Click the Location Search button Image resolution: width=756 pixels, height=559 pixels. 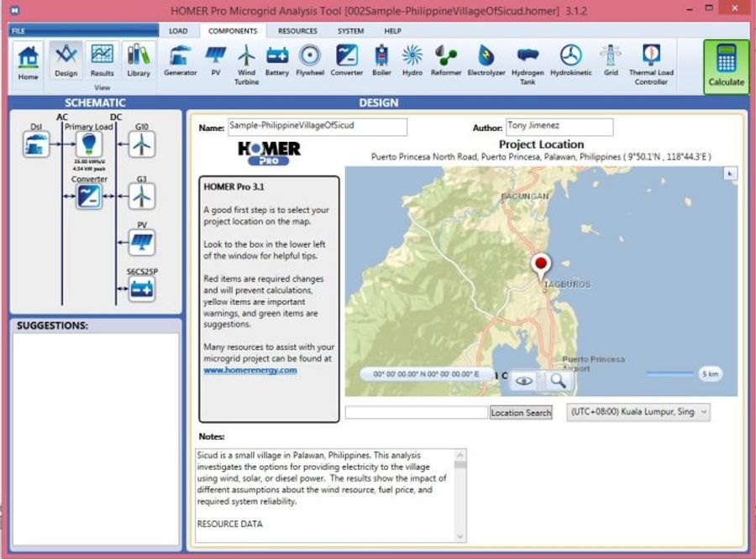pos(520,412)
